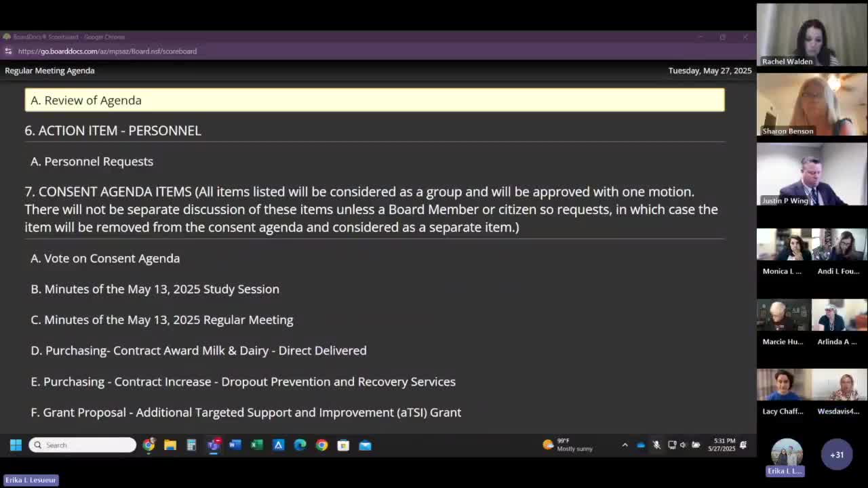Show the +31 additional participants

pyautogui.click(x=837, y=455)
